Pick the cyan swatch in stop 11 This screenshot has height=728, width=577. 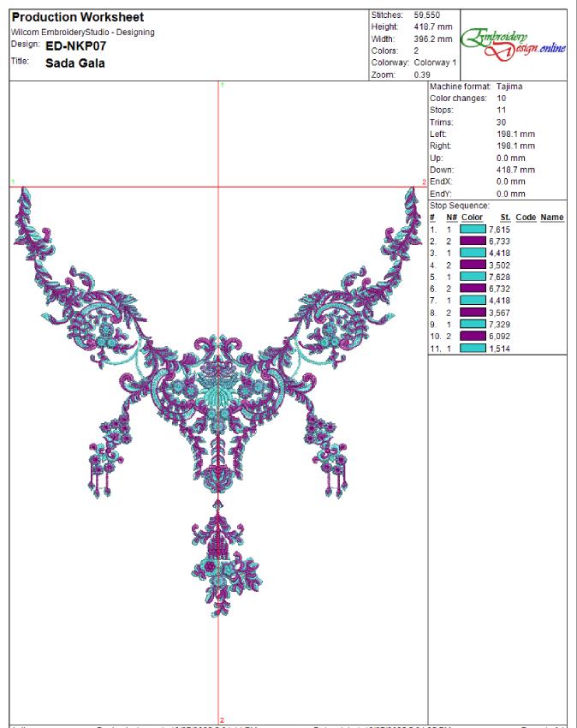click(473, 349)
